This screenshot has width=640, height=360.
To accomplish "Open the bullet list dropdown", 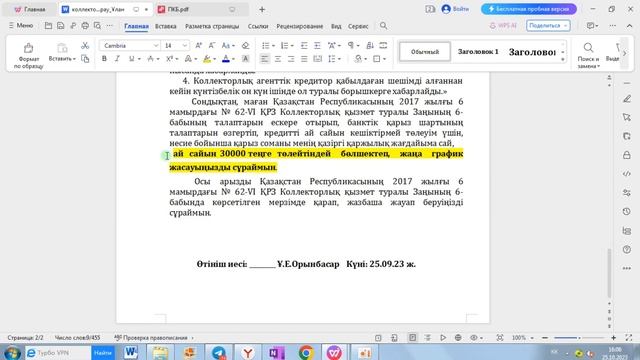I will click(x=273, y=46).
